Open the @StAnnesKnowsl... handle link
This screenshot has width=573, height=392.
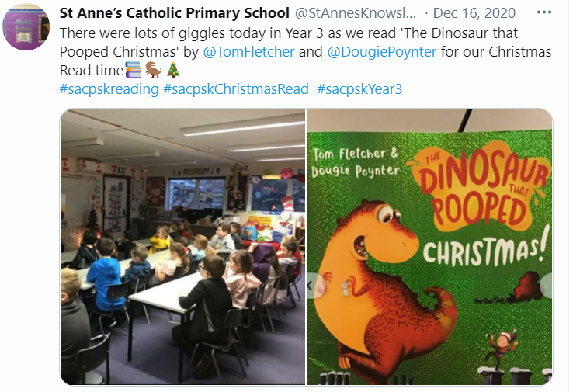(x=355, y=13)
